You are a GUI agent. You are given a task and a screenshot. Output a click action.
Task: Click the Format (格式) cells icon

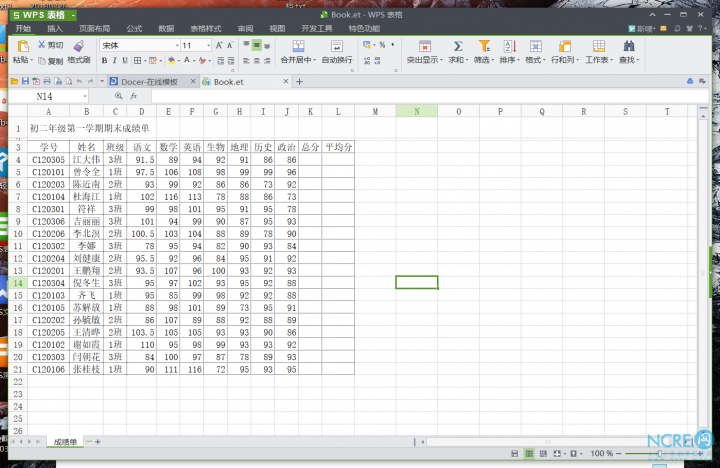535,46
